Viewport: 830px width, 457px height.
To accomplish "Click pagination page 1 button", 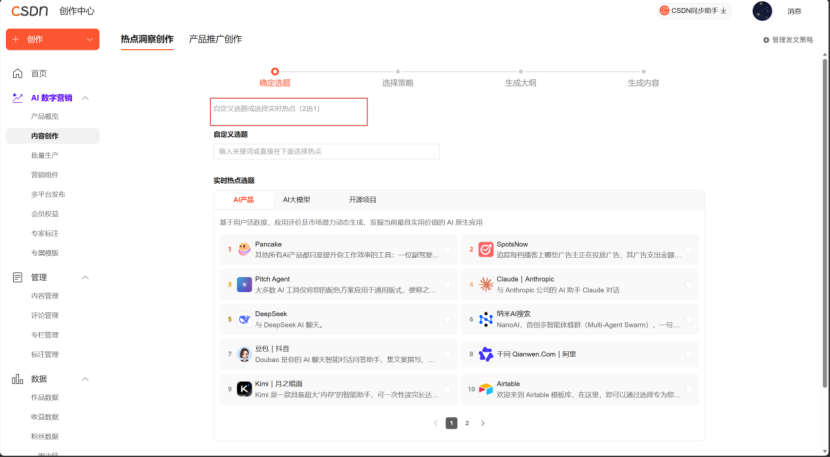I will click(x=451, y=423).
